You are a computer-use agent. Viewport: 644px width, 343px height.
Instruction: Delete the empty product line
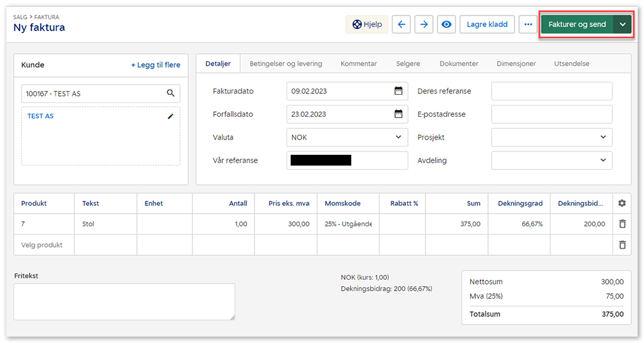click(622, 245)
